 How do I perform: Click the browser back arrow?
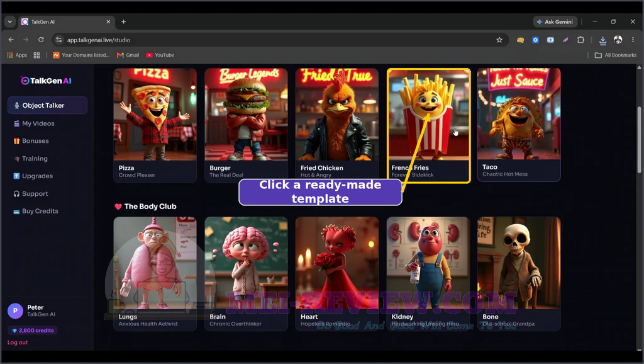[11, 40]
